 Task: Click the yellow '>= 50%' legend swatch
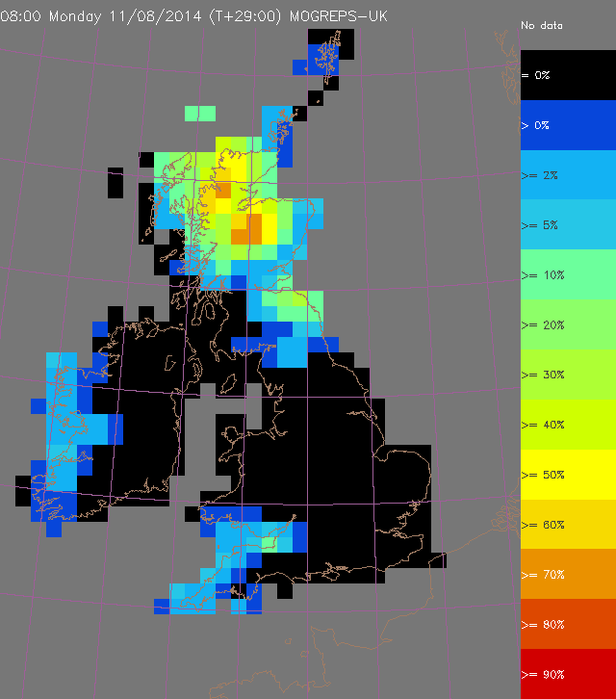pyautogui.click(x=568, y=476)
